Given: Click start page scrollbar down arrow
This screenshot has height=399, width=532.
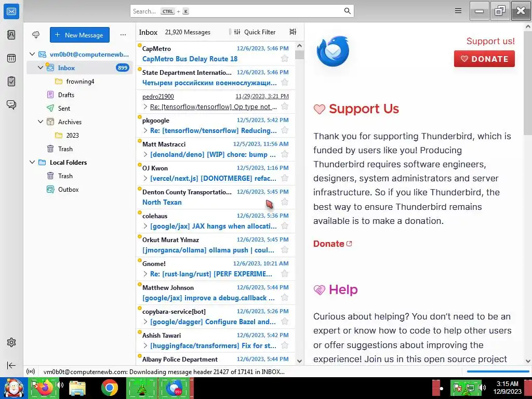Looking at the screenshot, I should pyautogui.click(x=528, y=361).
